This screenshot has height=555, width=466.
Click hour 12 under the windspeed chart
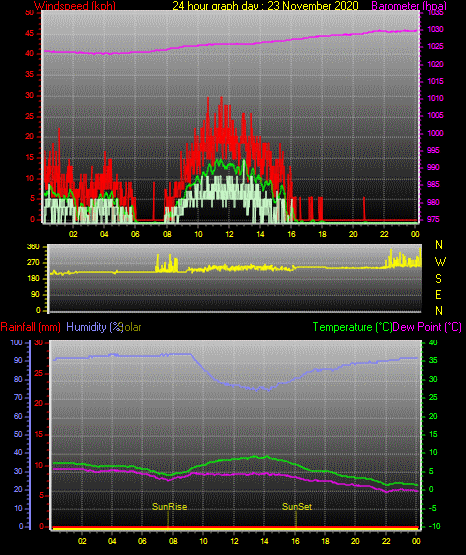[230, 234]
